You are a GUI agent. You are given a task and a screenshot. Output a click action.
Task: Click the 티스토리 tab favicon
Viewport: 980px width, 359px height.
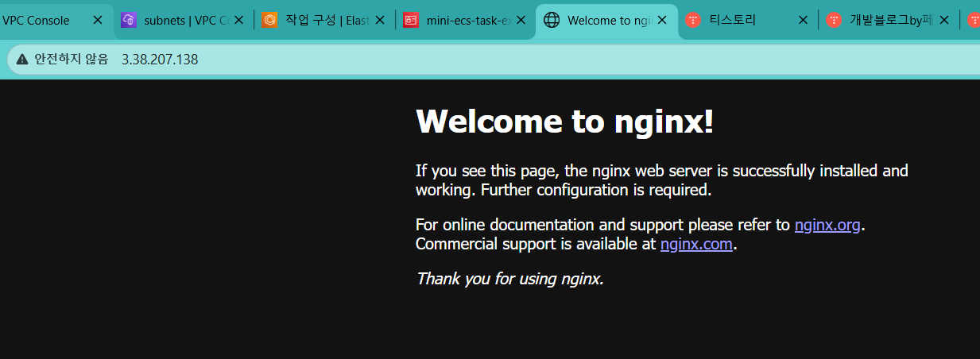point(692,21)
